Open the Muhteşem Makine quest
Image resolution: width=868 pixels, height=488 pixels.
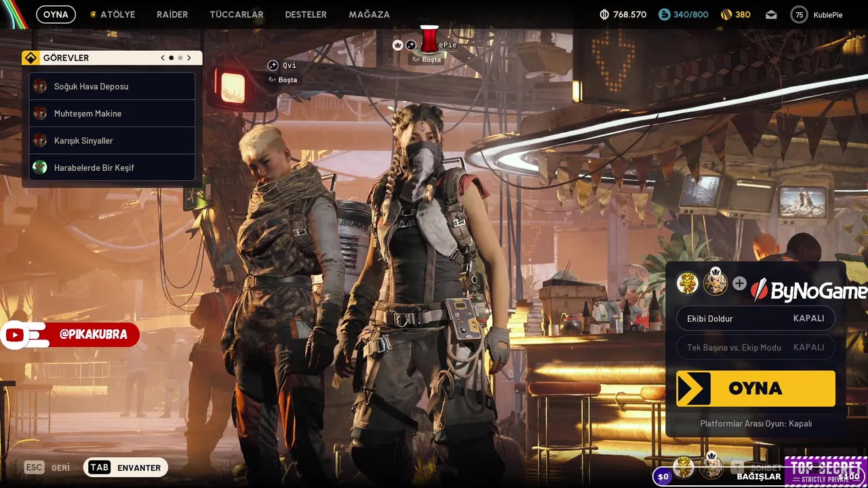click(x=113, y=113)
